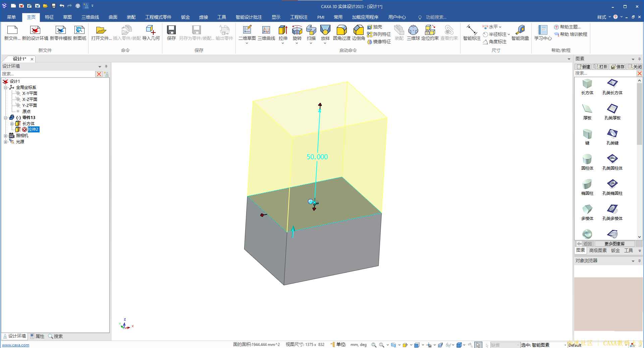Open 定位约束 positioning constraint tool
The height and width of the screenshot is (348, 644).
point(430,33)
